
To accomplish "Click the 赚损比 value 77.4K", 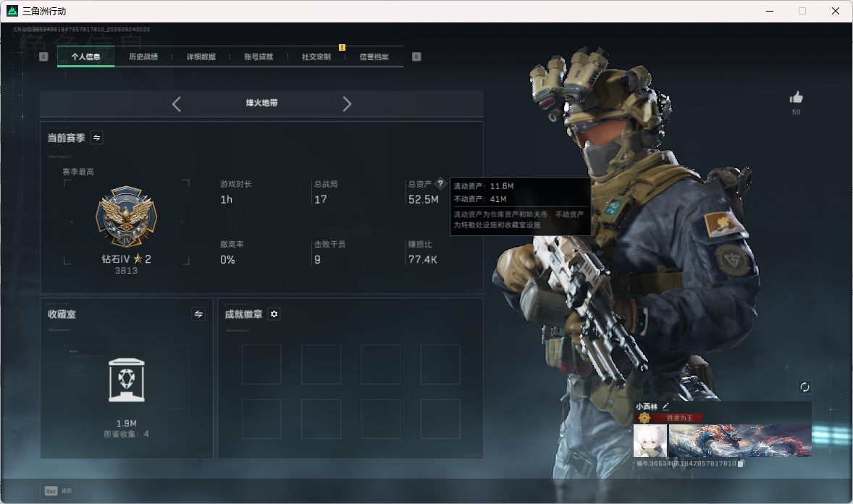I will pos(423,260).
